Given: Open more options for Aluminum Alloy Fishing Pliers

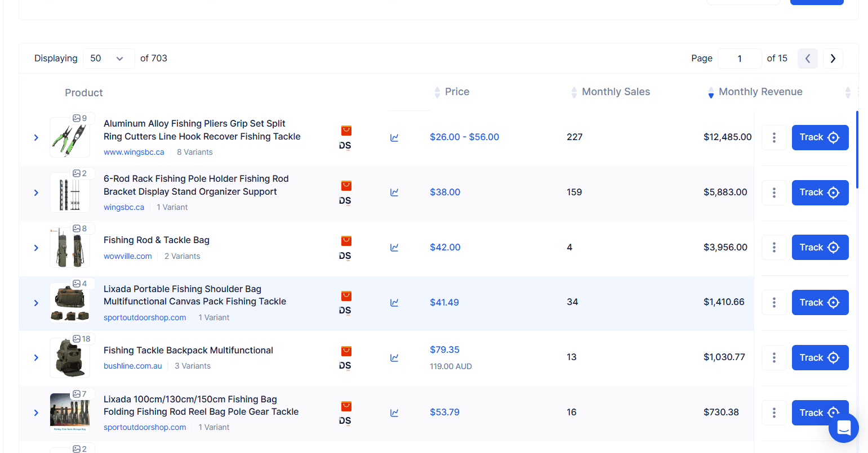Looking at the screenshot, I should coord(774,137).
